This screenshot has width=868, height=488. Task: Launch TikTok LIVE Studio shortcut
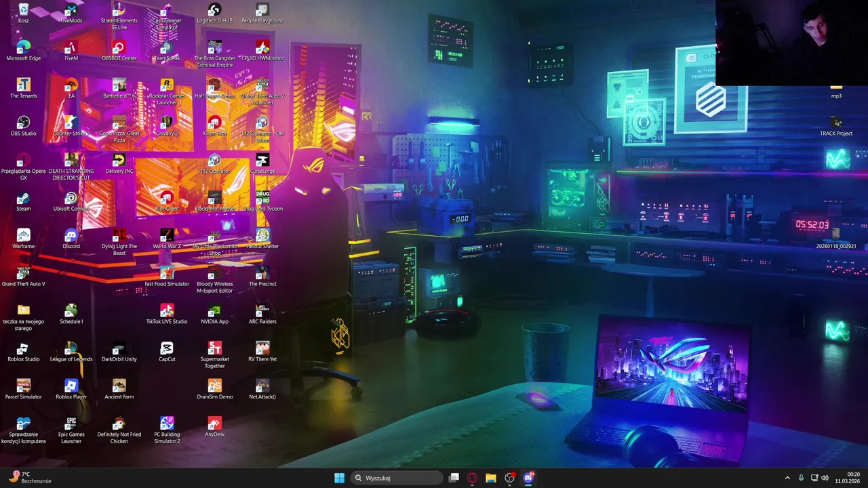tap(167, 314)
